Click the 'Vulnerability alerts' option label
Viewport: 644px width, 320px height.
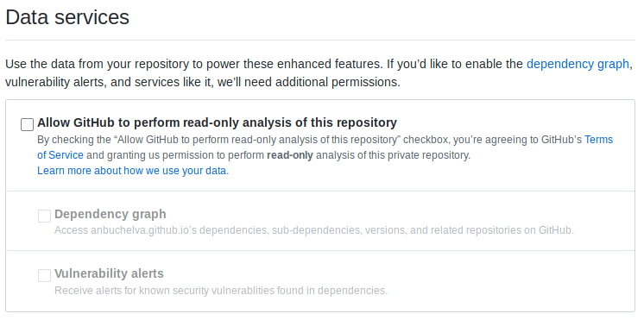pyautogui.click(x=109, y=273)
